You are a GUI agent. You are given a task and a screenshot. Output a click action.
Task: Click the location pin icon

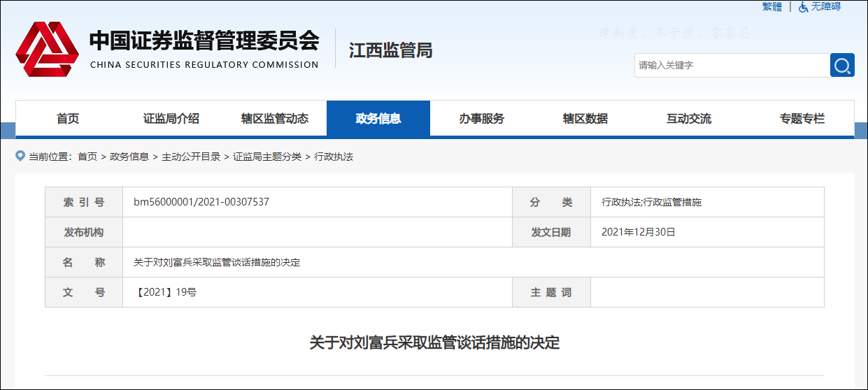click(x=20, y=156)
